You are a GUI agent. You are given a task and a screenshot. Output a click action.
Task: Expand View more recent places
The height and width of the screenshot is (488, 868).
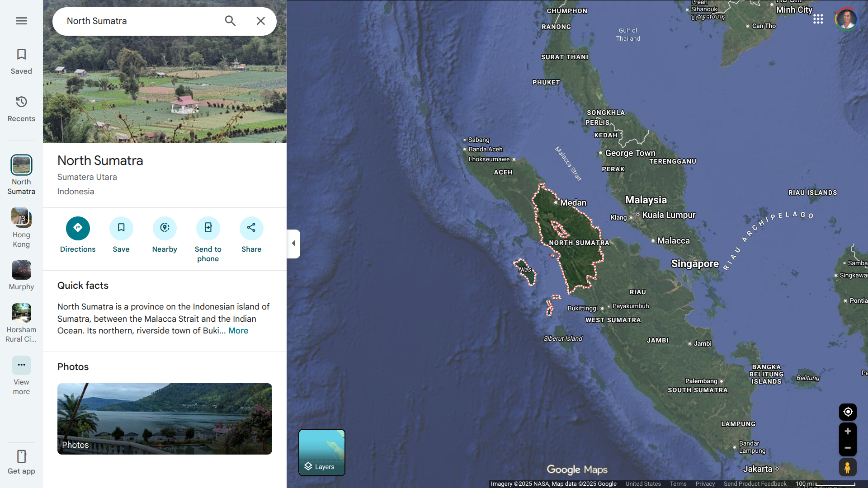tap(21, 365)
